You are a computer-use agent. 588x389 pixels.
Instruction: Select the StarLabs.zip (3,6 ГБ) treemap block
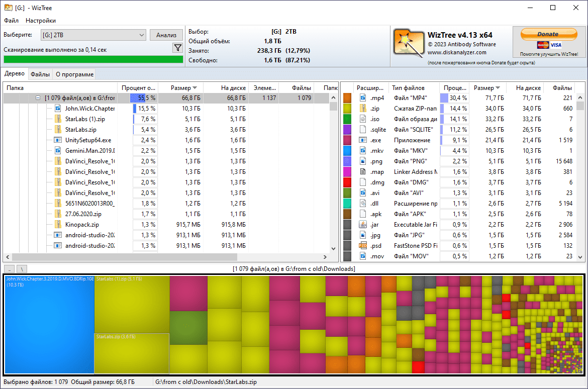coord(132,353)
